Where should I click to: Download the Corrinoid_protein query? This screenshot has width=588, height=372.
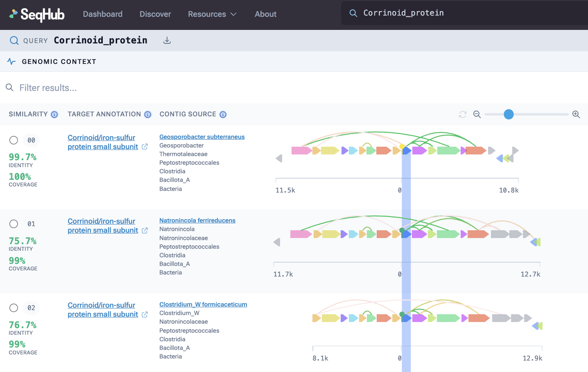tap(167, 41)
